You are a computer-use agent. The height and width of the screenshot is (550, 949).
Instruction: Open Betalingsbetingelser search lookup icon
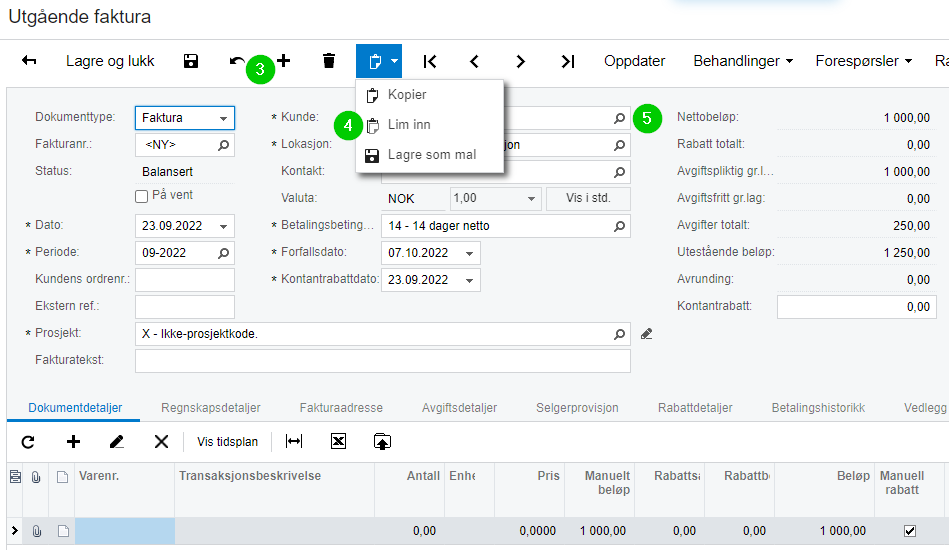tap(619, 226)
